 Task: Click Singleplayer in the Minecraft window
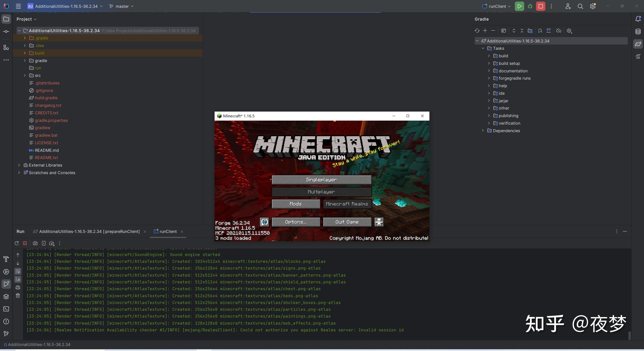coord(321,179)
